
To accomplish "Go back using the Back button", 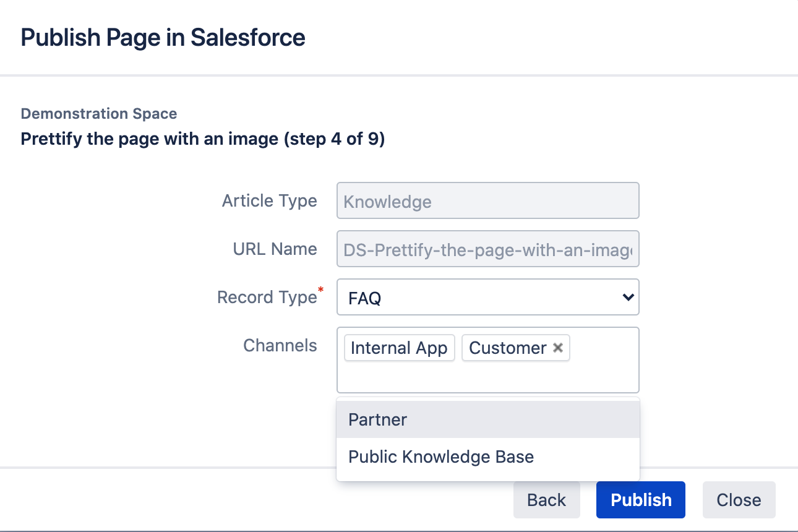I will click(x=546, y=500).
